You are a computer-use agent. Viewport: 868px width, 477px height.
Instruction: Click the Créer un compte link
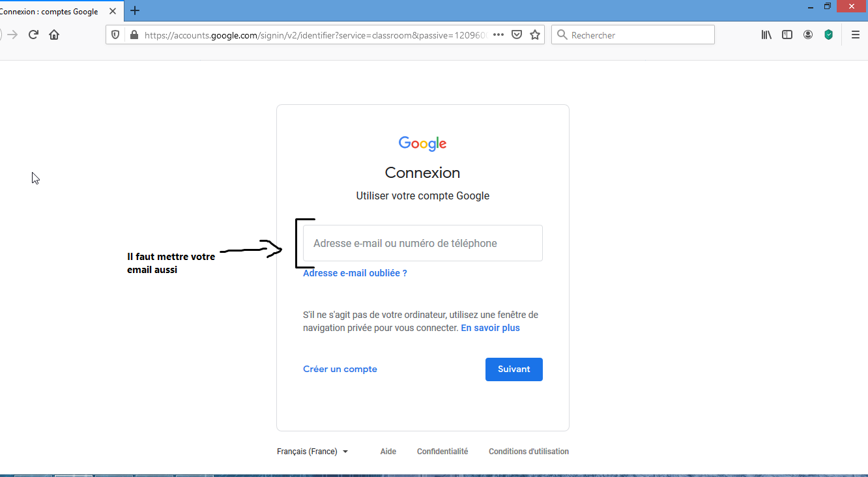tap(340, 369)
